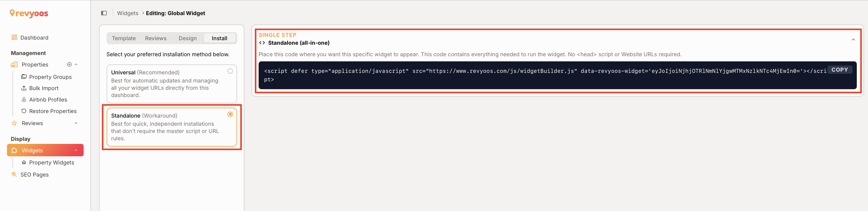The image size is (868, 211).
Task: Click the Widgets puzzle icon
Action: point(14,151)
